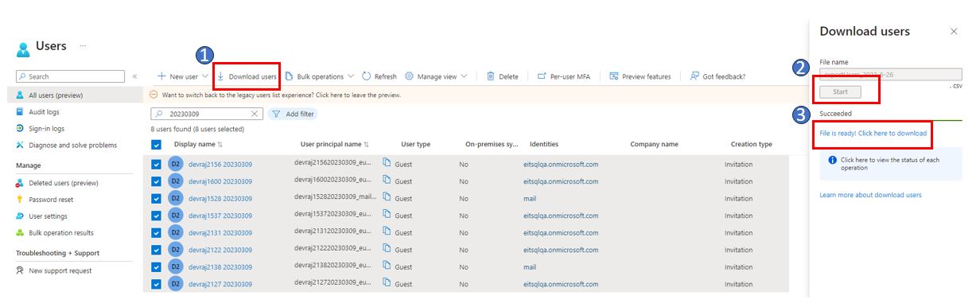Copy principal name of devraj2138 row
This screenshot has height=307, width=980.
click(387, 266)
